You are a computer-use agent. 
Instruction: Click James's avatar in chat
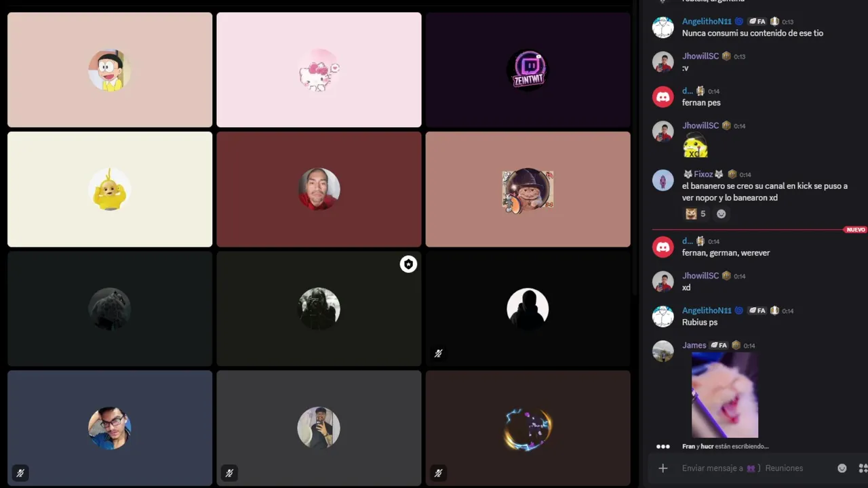coord(663,351)
